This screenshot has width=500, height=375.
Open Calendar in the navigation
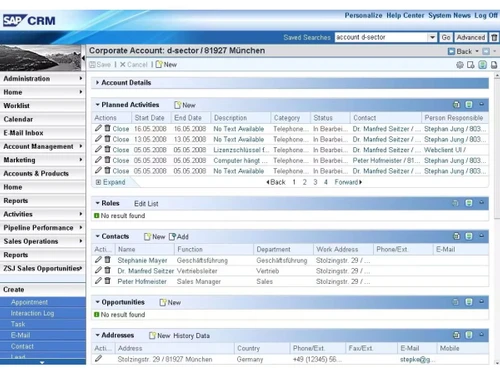coord(42,119)
